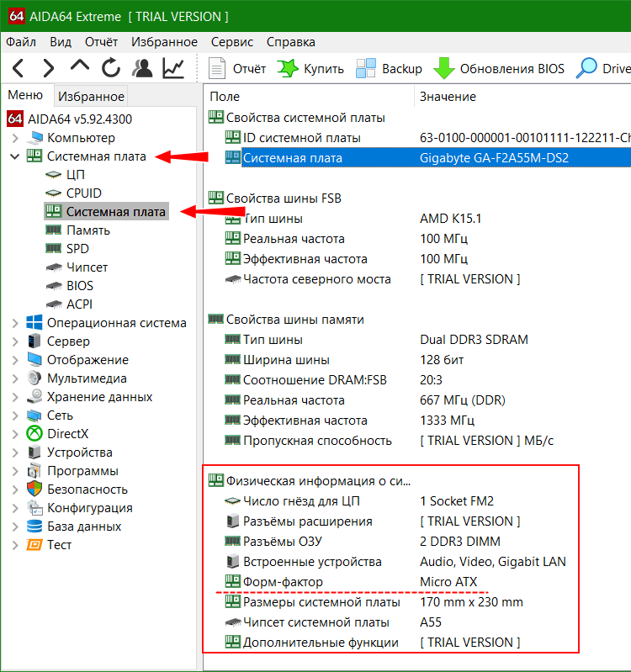The width and height of the screenshot is (631, 672).
Task: Expand the Устройства tree node
Action: pyautogui.click(x=15, y=452)
